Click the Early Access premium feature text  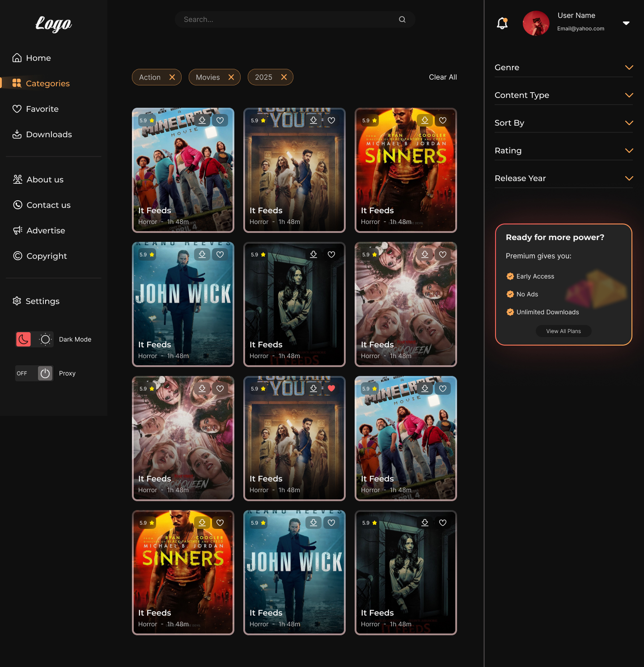pyautogui.click(x=535, y=276)
